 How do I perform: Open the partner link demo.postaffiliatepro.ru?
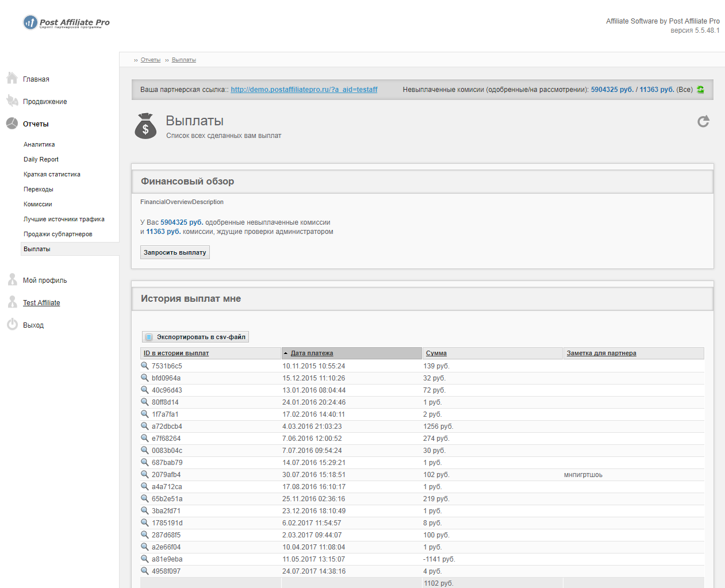(x=304, y=90)
